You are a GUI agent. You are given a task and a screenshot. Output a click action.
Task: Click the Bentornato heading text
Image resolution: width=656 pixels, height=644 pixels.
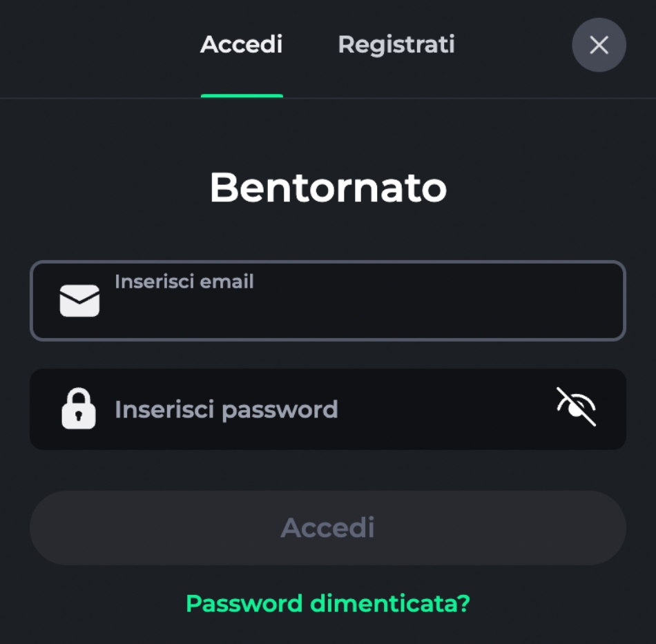click(327, 187)
